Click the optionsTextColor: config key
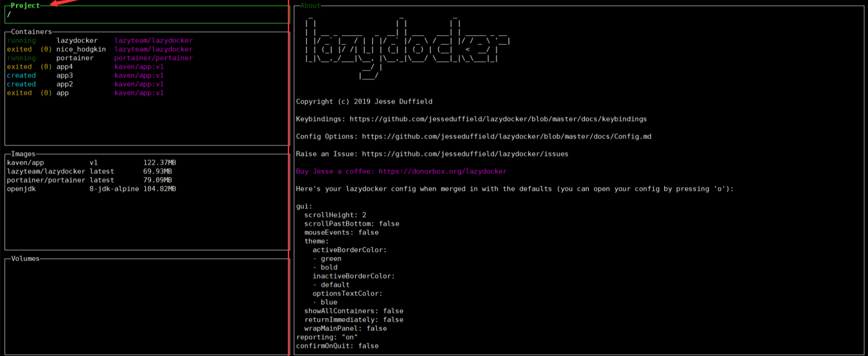The width and height of the screenshot is (868, 356). coord(347,294)
